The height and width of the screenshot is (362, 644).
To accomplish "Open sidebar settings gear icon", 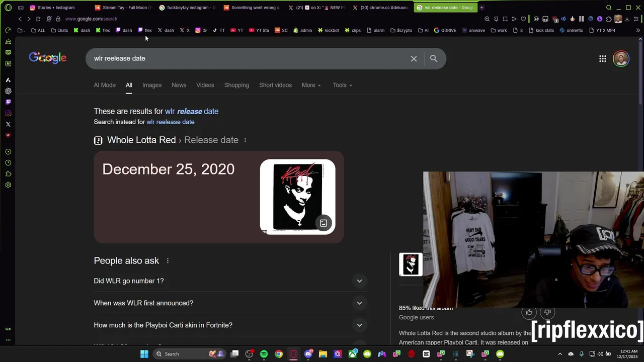I will click(x=8, y=185).
